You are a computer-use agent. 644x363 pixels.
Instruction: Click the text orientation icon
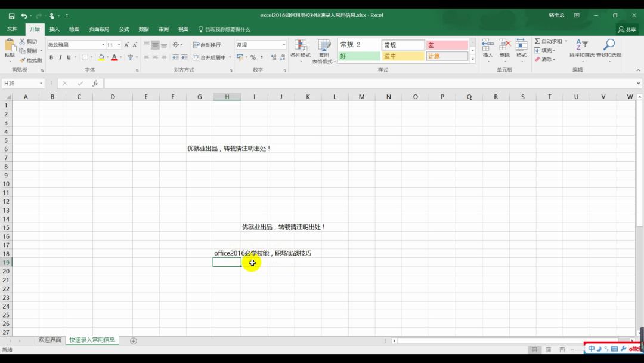pyautogui.click(x=176, y=44)
